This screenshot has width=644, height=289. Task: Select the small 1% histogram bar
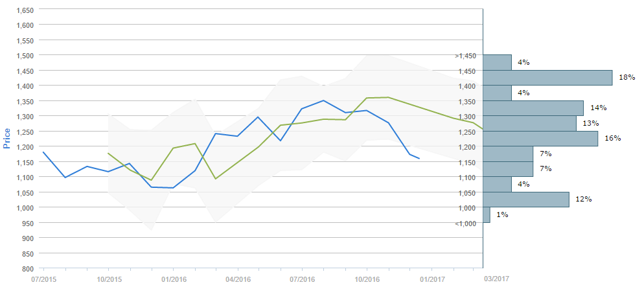point(487,215)
